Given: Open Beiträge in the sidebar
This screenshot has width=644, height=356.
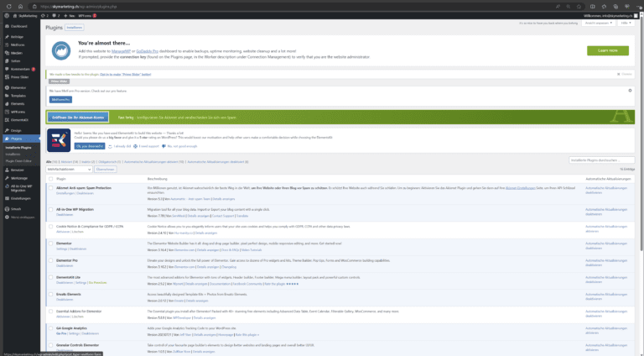Looking at the screenshot, I should (x=18, y=37).
